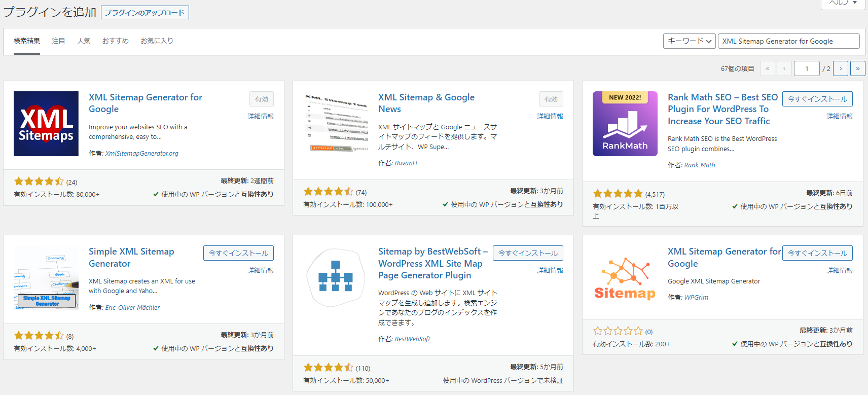This screenshot has height=395, width=868.
Task: Expand the ヘルプ help dropdown
Action: point(843,3)
